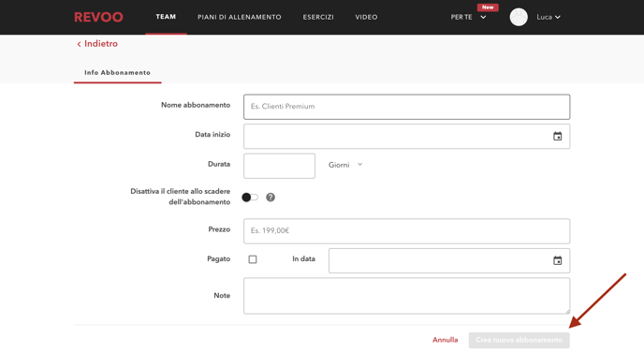The height and width of the screenshot is (352, 644).
Task: Click Crea nuovo abbonamento button
Action: point(519,340)
